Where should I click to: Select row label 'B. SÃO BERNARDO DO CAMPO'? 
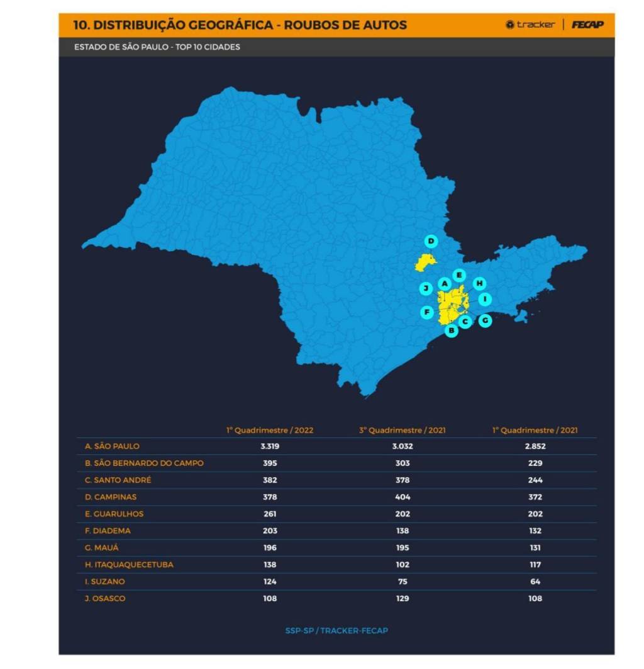pyautogui.click(x=144, y=463)
